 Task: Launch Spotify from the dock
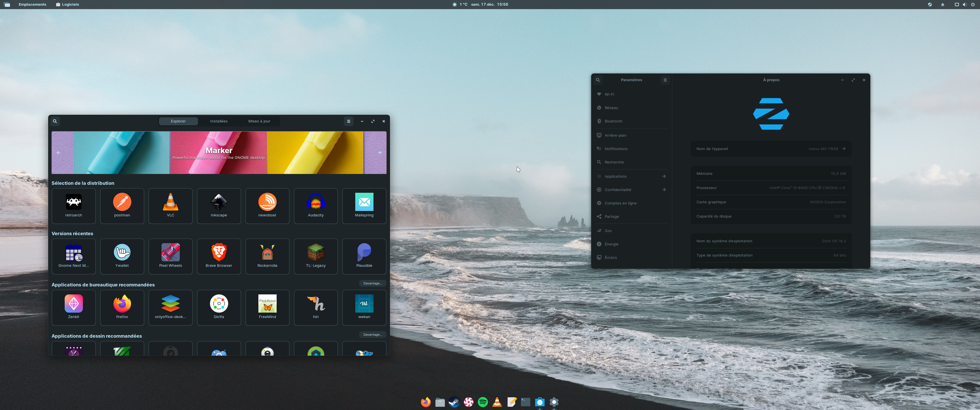(x=482, y=402)
